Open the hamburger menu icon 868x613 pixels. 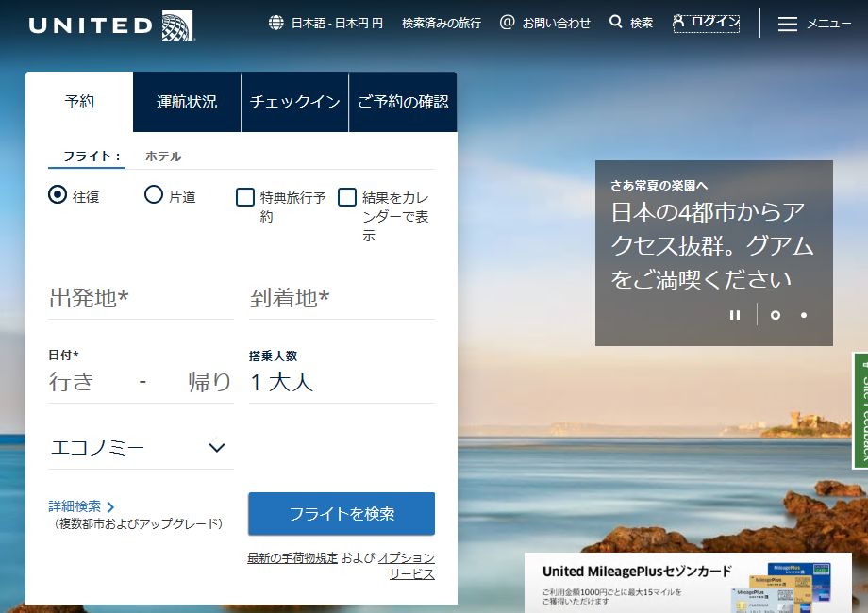[787, 24]
